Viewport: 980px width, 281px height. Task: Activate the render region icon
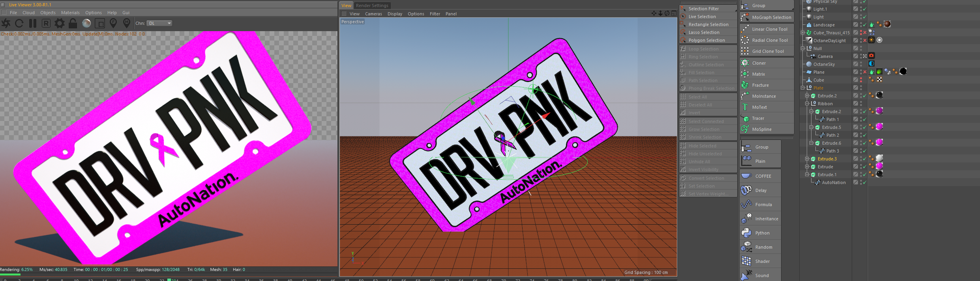(100, 23)
